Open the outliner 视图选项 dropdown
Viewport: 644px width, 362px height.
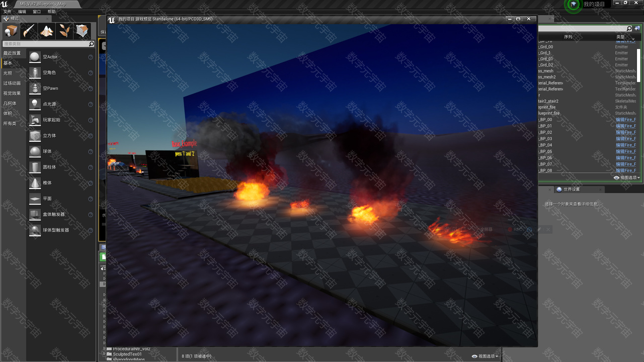[x=627, y=177]
